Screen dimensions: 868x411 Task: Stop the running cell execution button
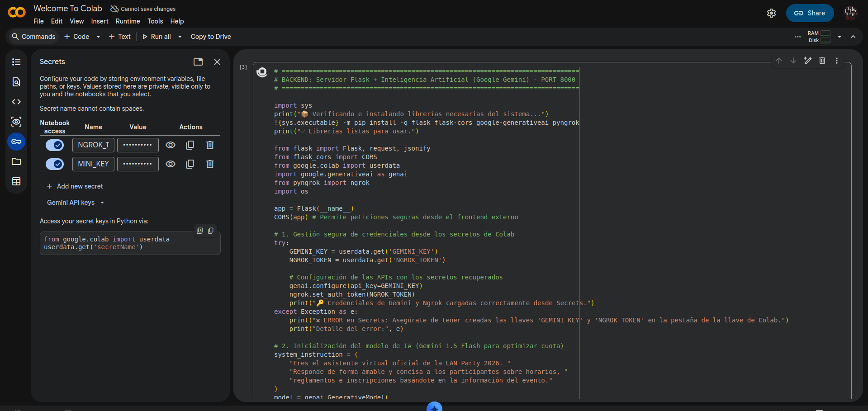coord(262,72)
